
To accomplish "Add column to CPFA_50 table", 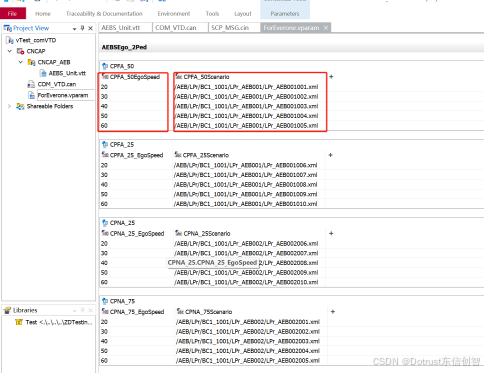I will pyautogui.click(x=331, y=77).
